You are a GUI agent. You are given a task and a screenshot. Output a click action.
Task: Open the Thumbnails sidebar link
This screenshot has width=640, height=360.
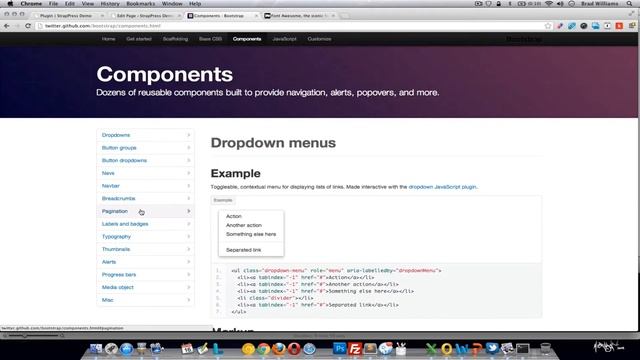116,249
